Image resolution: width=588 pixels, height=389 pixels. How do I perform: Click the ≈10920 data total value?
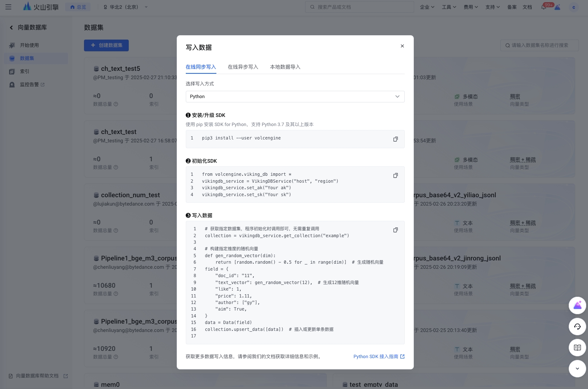click(104, 349)
